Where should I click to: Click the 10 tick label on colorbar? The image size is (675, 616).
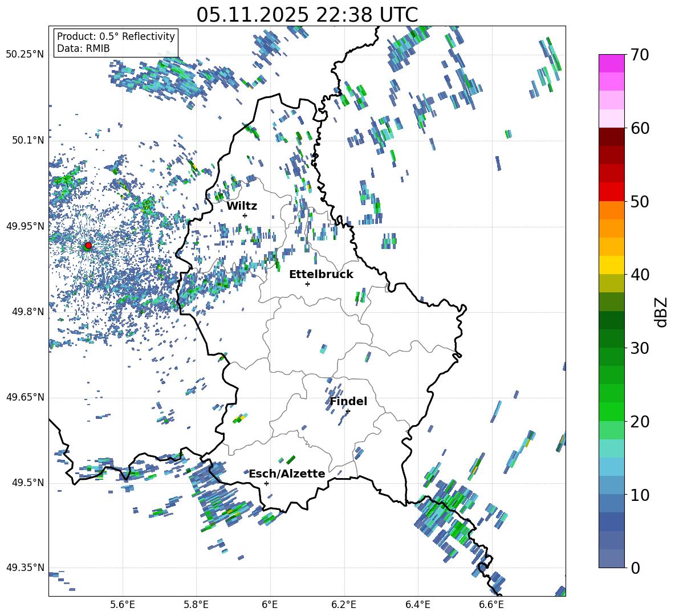coord(639,495)
